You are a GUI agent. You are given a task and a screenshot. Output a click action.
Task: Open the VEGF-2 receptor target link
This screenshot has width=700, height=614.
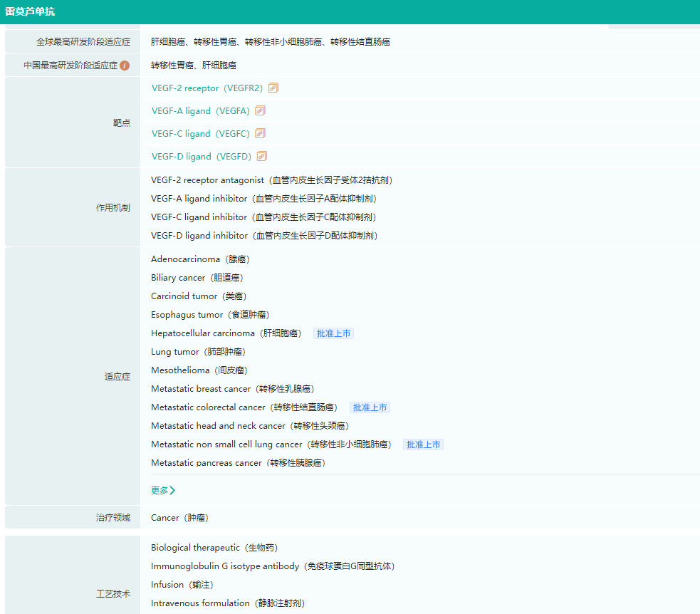coord(207,88)
